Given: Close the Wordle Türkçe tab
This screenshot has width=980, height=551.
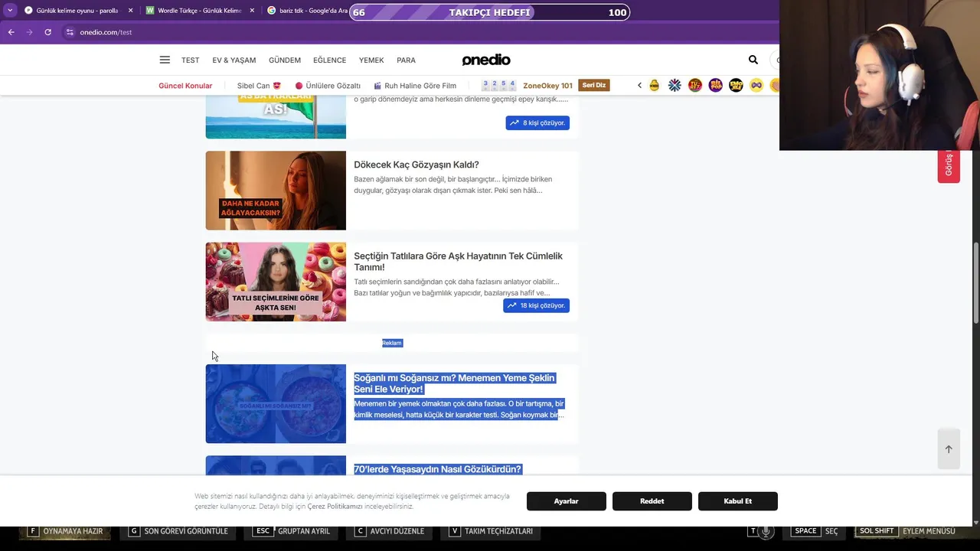Looking at the screenshot, I should [252, 11].
